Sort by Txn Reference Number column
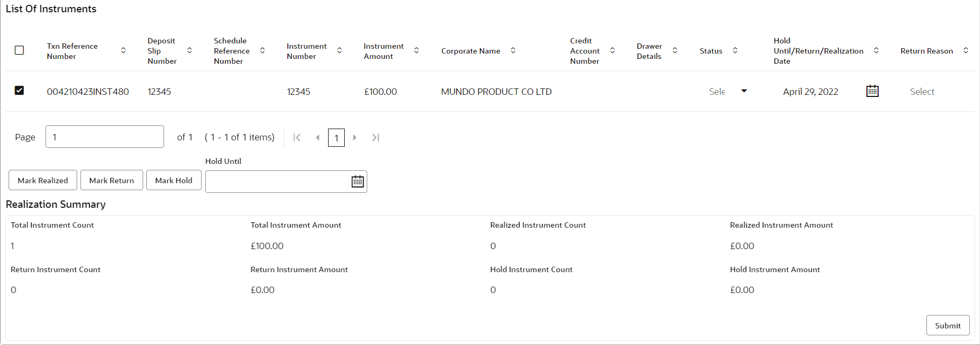Viewport: 980px width, 345px height. tap(123, 50)
